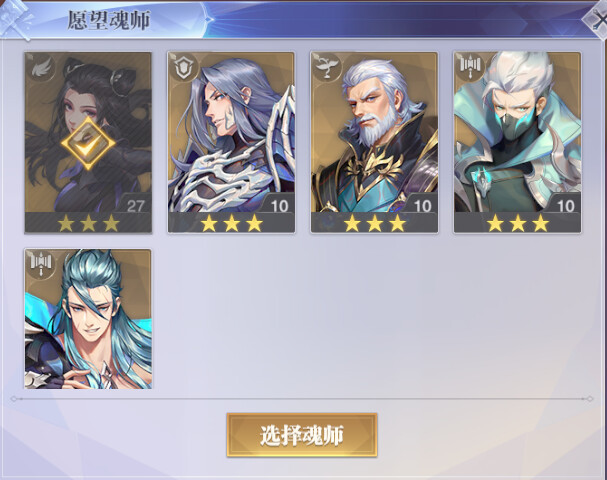Click the banner class icon on teal-haired card
Viewport: 607px width, 480px height.
click(41, 264)
